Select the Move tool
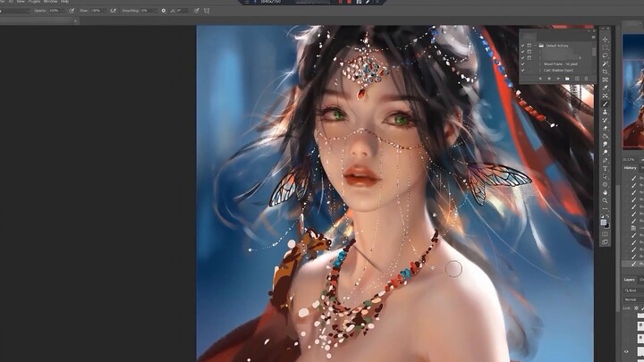Viewport: 644px width, 362px height. 605,40
